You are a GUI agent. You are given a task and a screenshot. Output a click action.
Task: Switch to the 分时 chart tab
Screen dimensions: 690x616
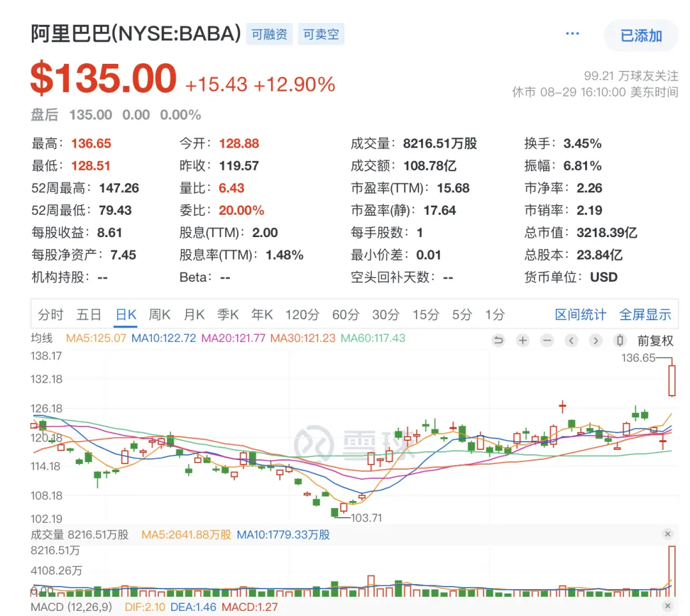click(50, 314)
